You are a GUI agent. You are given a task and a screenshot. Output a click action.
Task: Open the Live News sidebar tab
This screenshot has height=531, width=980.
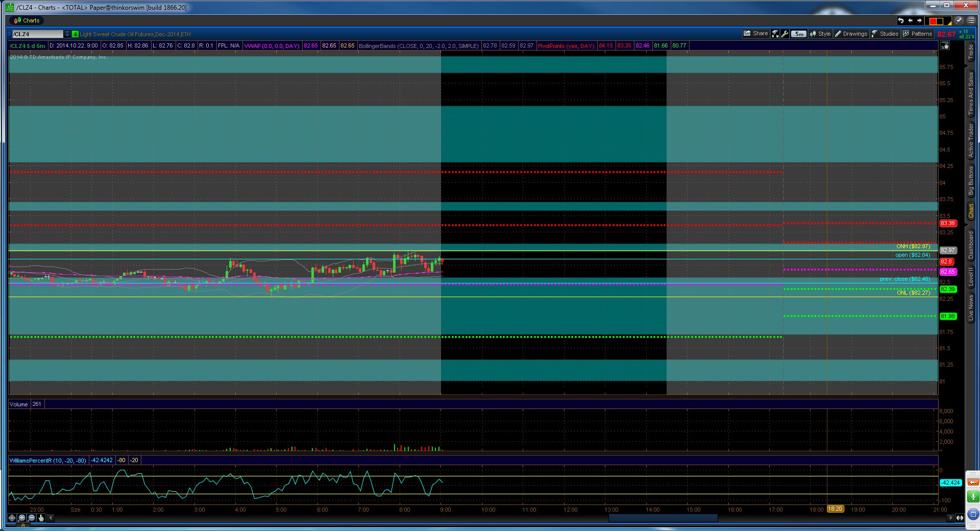coord(971,307)
